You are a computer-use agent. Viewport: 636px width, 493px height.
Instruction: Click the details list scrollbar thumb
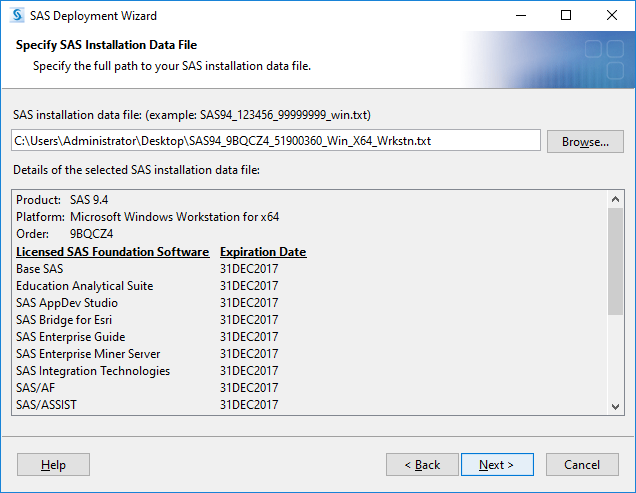point(615,261)
